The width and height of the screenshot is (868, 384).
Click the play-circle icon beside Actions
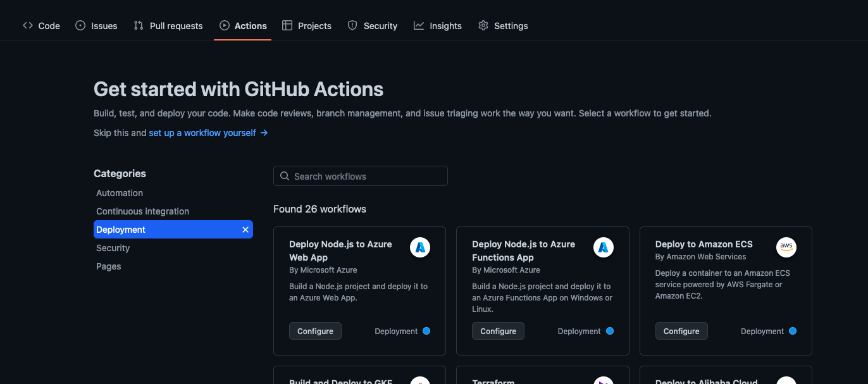(225, 25)
